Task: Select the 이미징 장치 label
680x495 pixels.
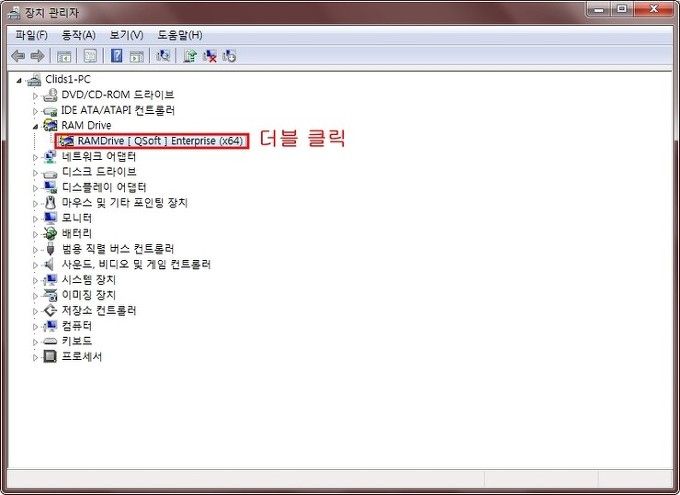Action: pyautogui.click(x=89, y=295)
